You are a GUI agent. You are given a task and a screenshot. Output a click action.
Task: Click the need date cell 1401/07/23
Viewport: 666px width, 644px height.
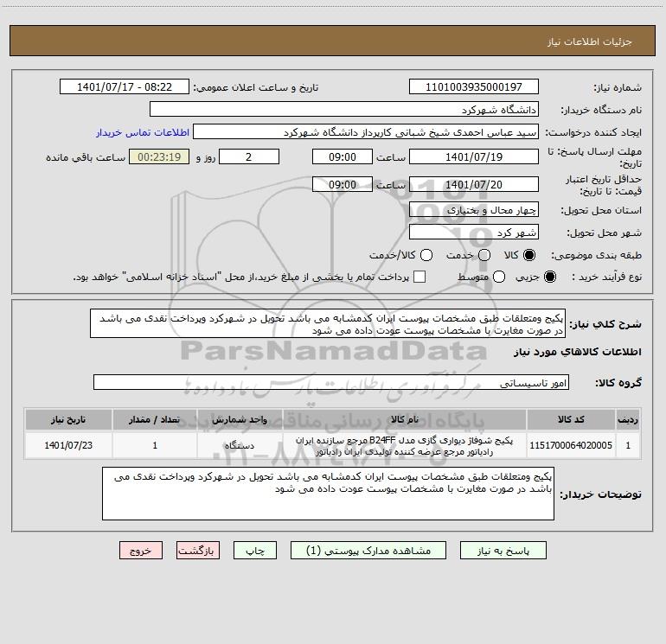click(x=68, y=445)
